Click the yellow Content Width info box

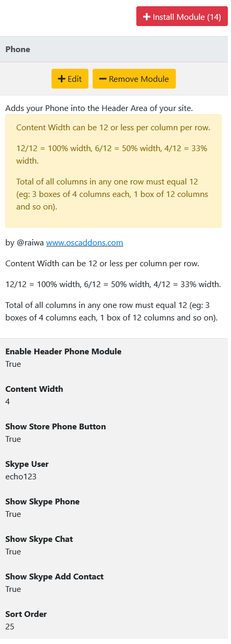click(113, 171)
